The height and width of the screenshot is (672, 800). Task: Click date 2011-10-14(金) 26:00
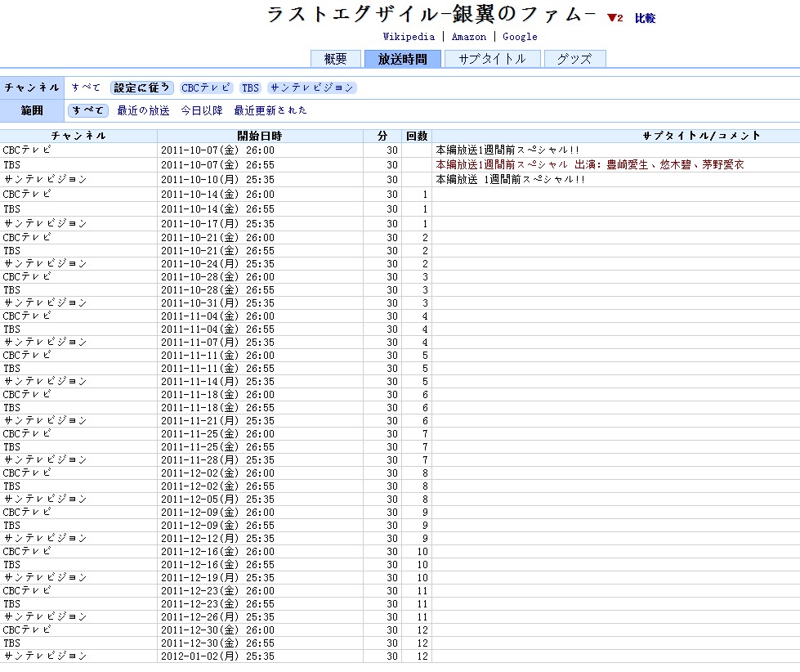tap(218, 195)
